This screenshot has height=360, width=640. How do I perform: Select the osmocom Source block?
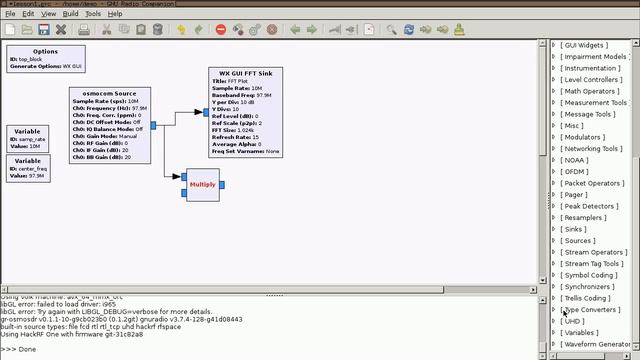[110, 125]
